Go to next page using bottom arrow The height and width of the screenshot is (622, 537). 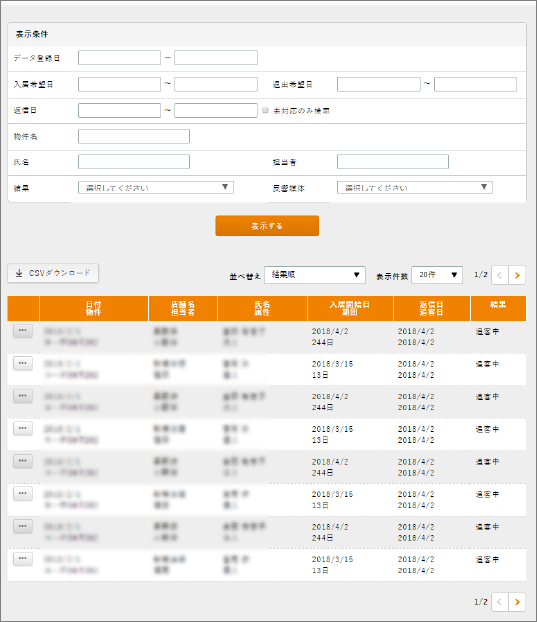[517, 602]
